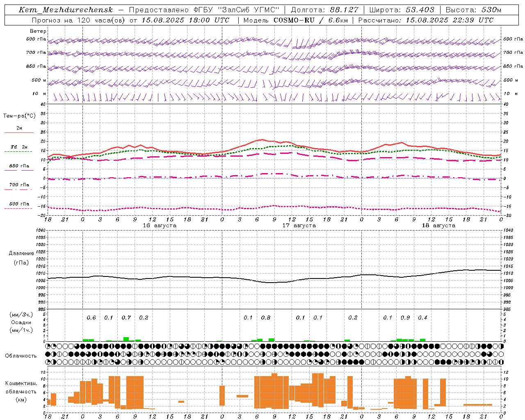Image resolution: width=525 pixels, height=420 pixels.
Task: Select the 'Широта: 53.403' latitude value
Action: [402, 10]
